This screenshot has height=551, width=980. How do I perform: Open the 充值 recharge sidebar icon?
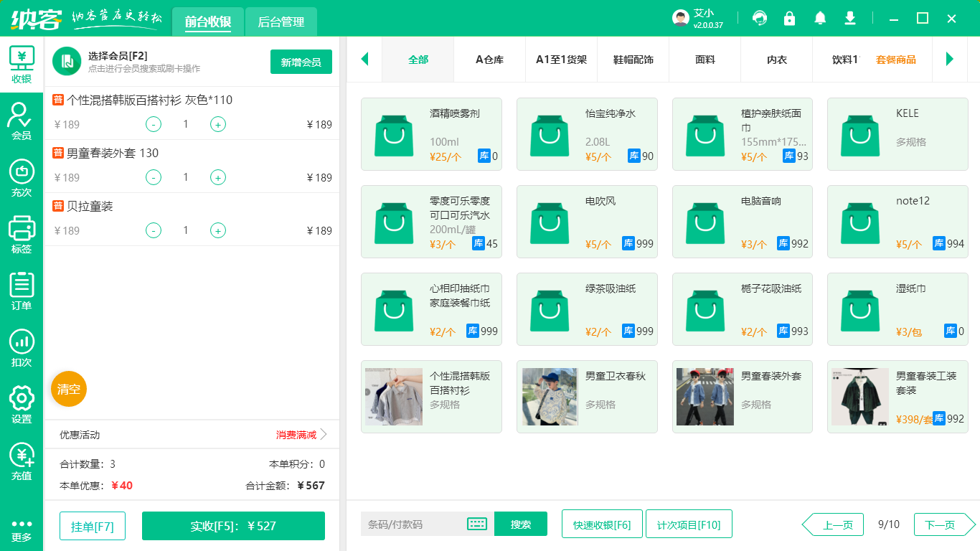pyautogui.click(x=22, y=461)
